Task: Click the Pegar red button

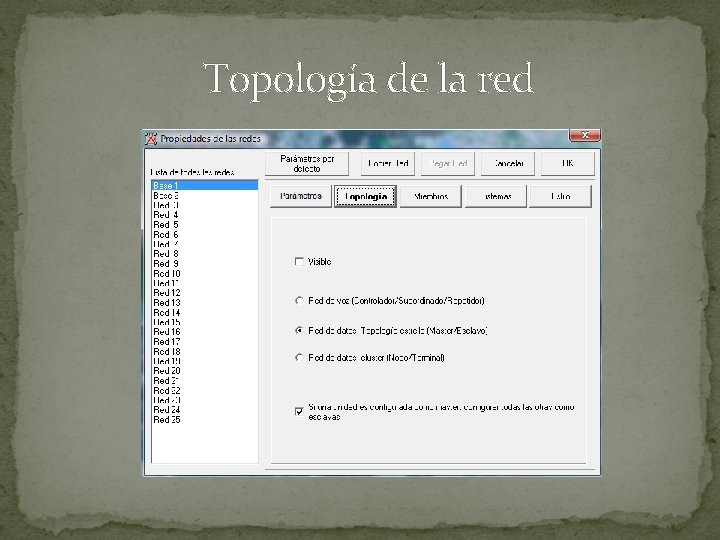Action: (x=448, y=163)
